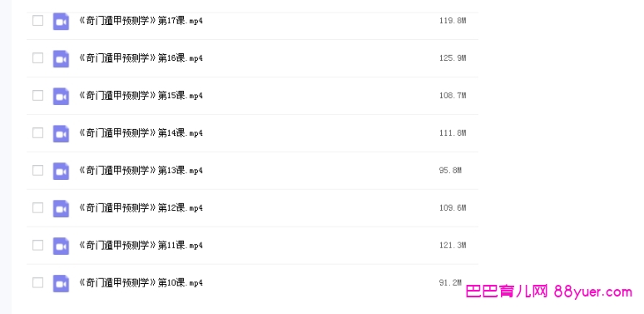Open file 《奇门遁甲预测学》第14课.mp4

141,132
